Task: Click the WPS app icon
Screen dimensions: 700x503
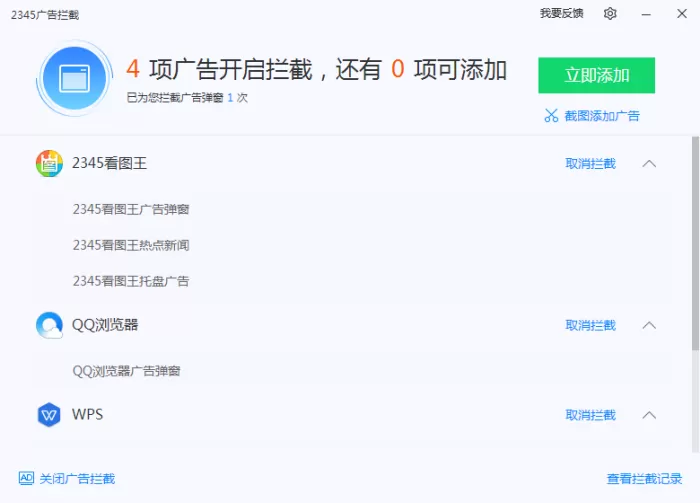Action: pos(49,415)
